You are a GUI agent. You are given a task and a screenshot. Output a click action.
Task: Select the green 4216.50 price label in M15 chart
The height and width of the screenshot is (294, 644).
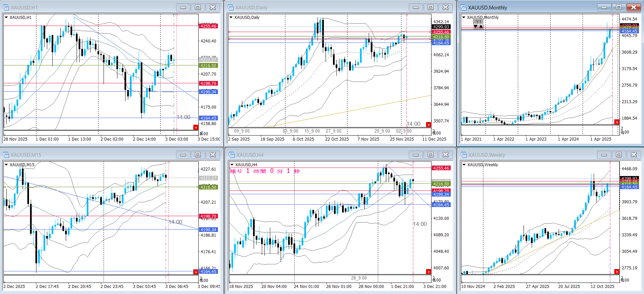pos(208,187)
